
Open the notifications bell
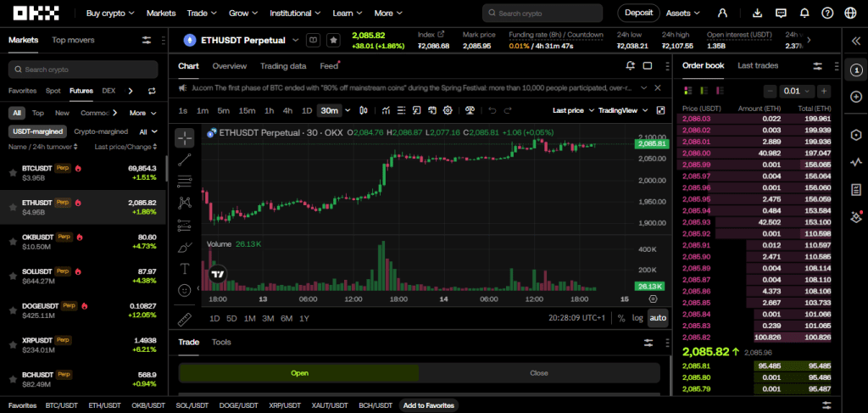804,13
